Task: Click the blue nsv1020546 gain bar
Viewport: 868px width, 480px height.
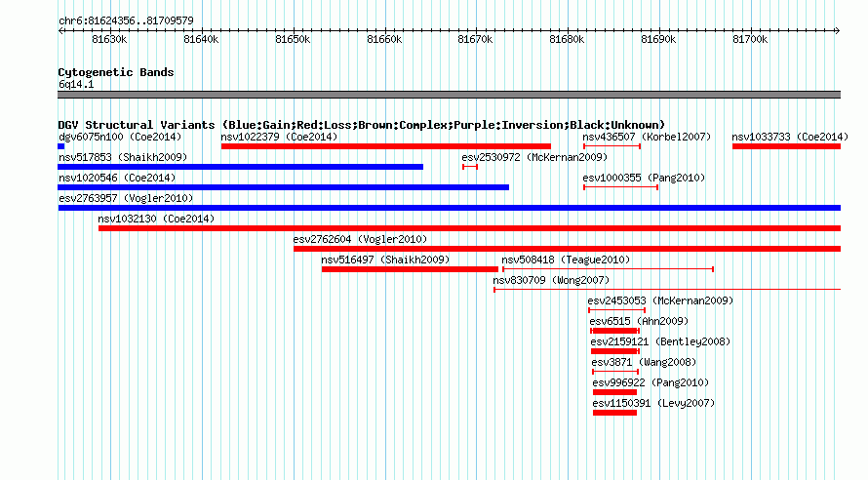Action: (284, 187)
